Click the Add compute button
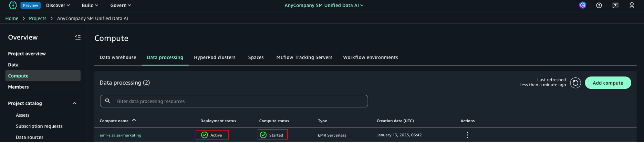Viewport: 644px width, 143px height. [607, 83]
